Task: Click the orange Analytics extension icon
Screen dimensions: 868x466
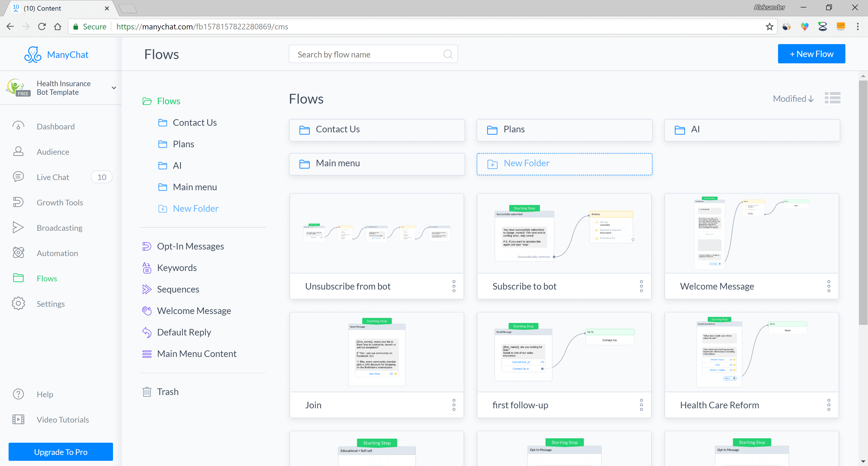Action: (x=840, y=26)
